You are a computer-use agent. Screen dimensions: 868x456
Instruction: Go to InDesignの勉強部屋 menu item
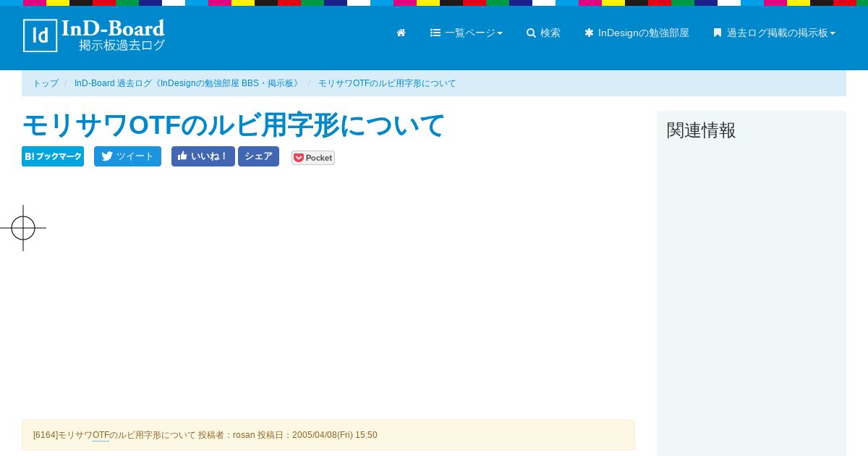(x=637, y=33)
